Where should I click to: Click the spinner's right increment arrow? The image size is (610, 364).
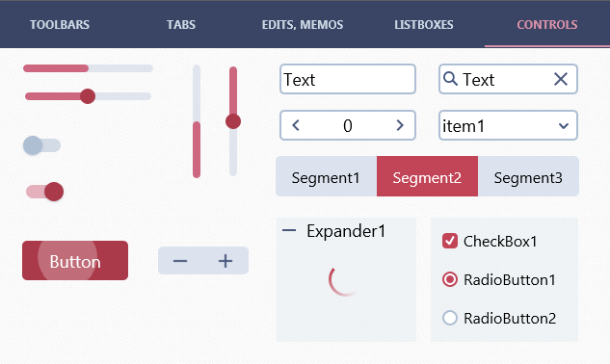coord(400,125)
